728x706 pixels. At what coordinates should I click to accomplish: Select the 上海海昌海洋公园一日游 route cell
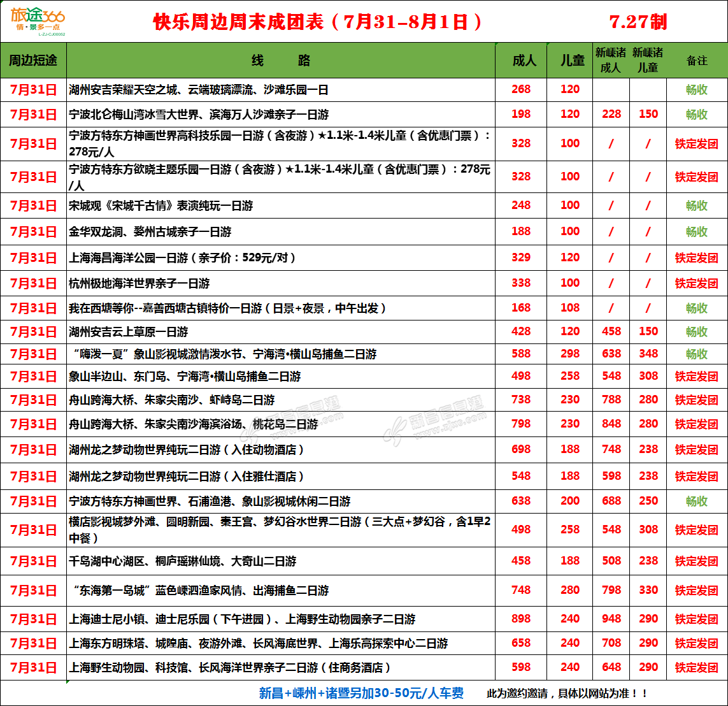pyautogui.click(x=182, y=258)
